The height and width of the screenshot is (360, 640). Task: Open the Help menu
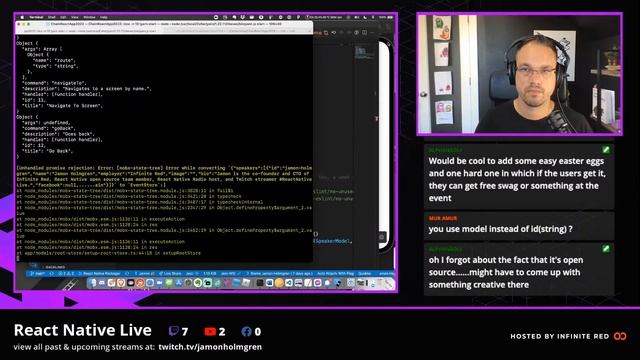[x=104, y=17]
